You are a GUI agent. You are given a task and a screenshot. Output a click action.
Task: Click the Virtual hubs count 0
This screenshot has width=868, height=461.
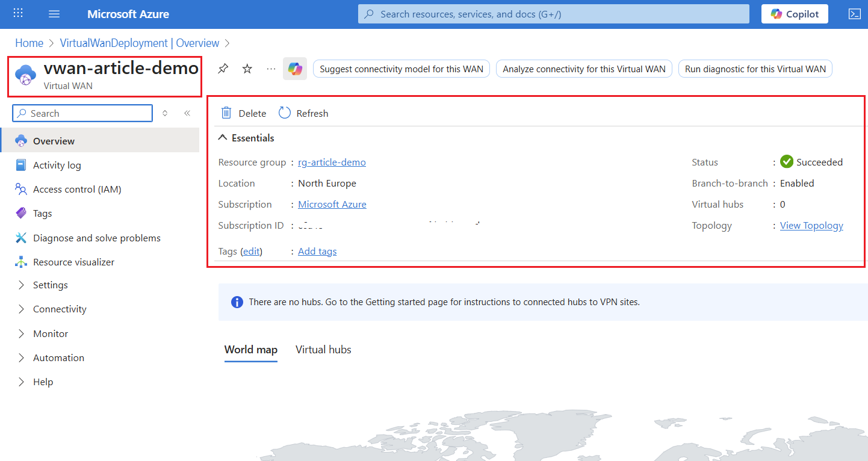coord(783,204)
